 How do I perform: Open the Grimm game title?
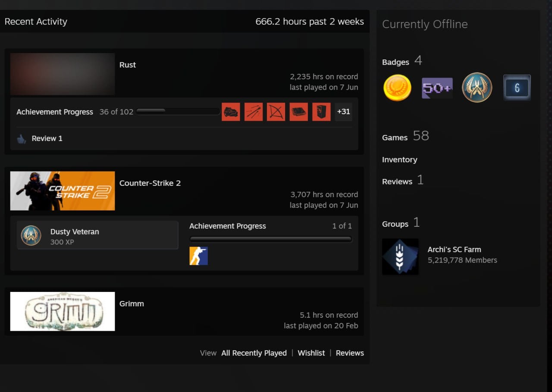(132, 304)
